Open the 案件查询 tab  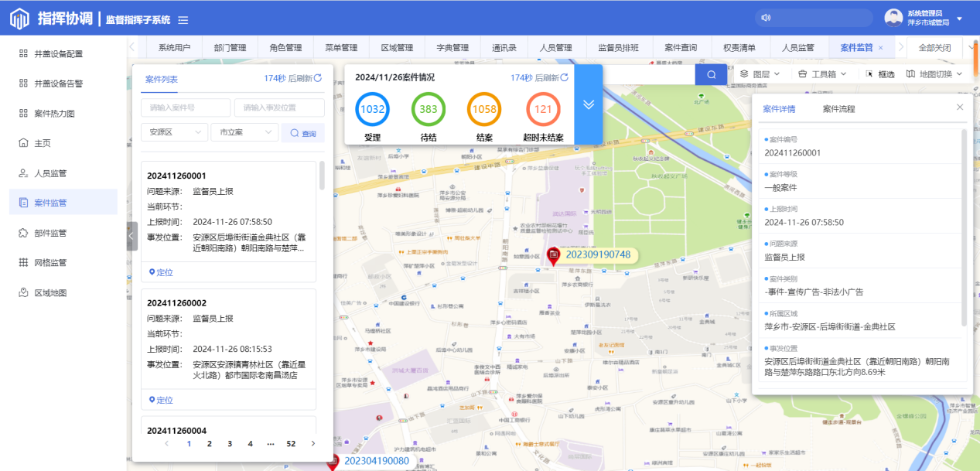pyautogui.click(x=681, y=47)
